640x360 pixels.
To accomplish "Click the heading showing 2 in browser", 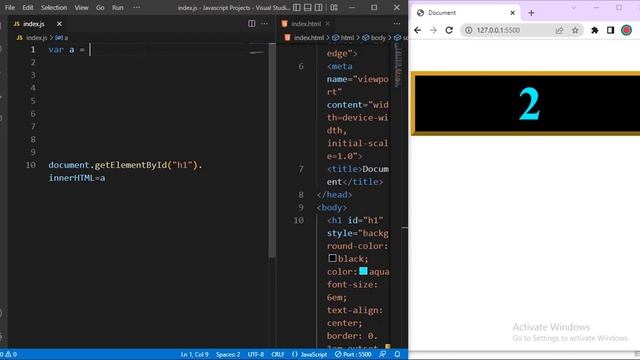I will coord(529,104).
